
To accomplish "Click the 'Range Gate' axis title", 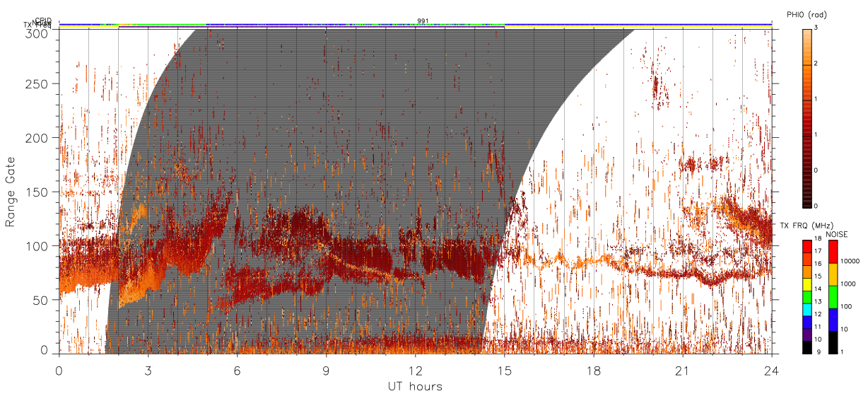I will pos(11,192).
